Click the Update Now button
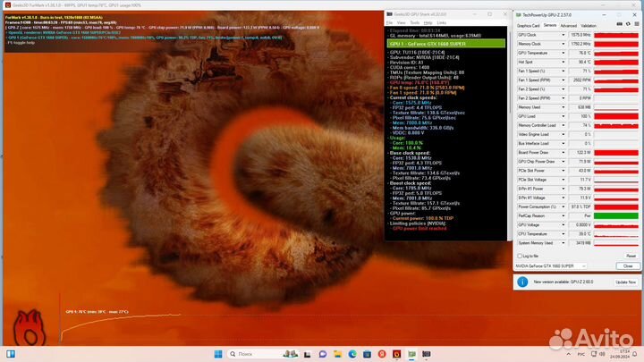The height and width of the screenshot is (362, 644). click(624, 282)
